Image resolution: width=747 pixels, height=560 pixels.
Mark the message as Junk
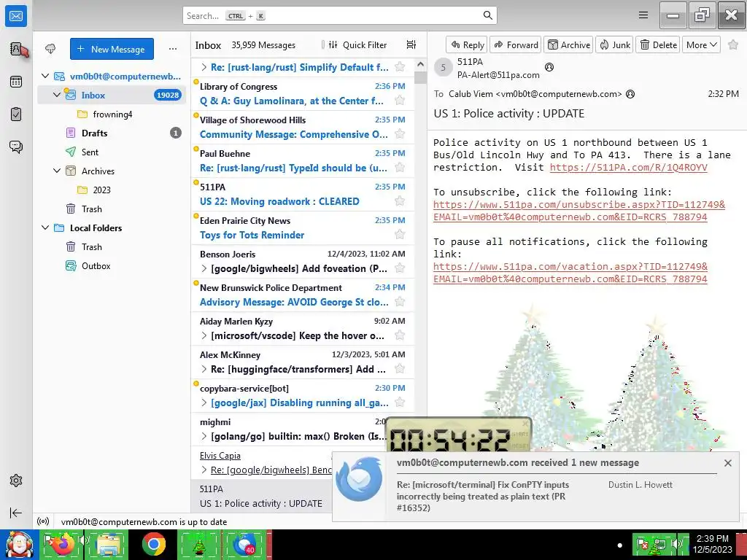click(x=614, y=44)
